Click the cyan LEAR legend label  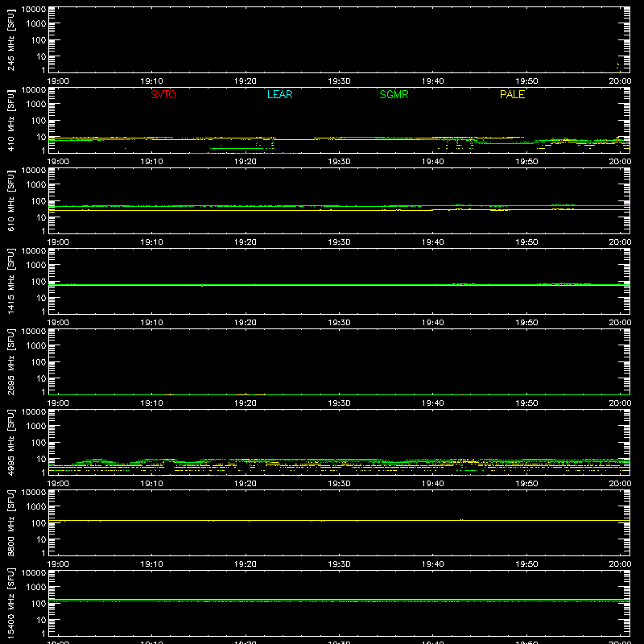click(x=279, y=94)
